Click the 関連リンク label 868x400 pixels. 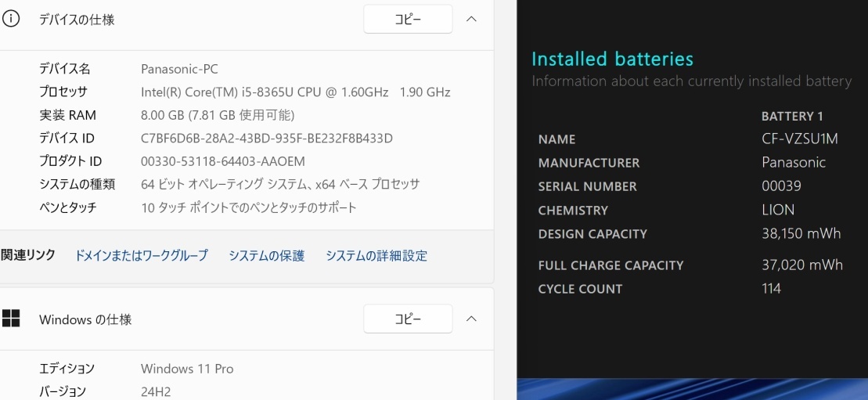pos(27,255)
